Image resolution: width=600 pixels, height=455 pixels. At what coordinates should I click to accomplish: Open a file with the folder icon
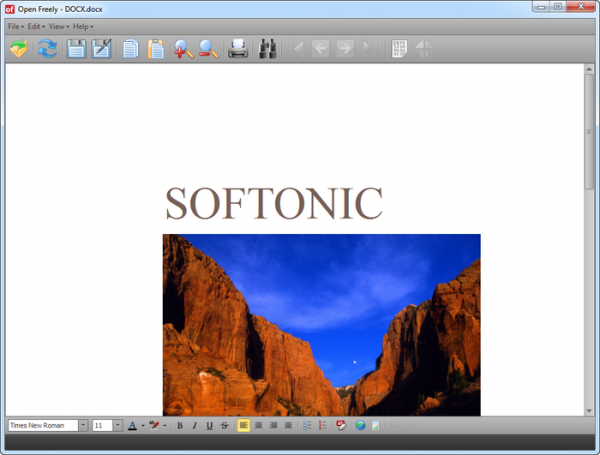[19, 49]
